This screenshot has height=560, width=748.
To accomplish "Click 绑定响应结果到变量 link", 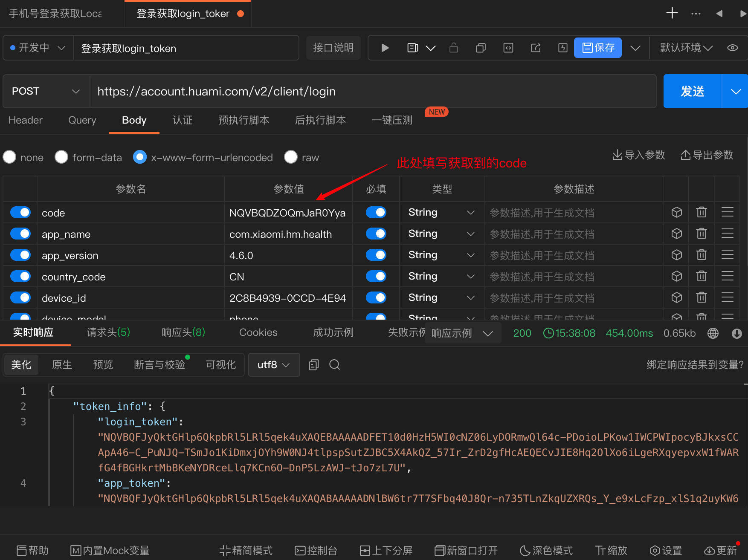I will coord(695,365).
